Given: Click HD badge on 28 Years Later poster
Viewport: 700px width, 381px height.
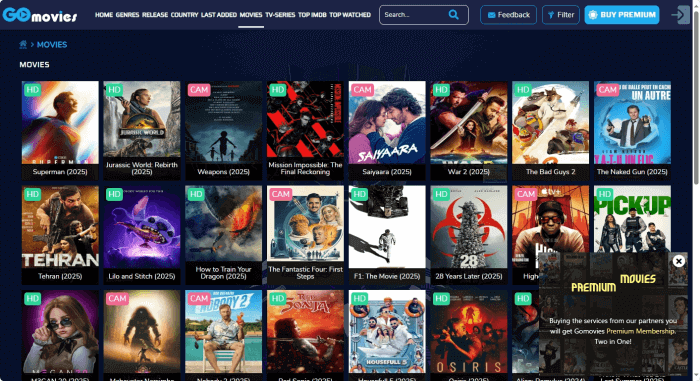Looking at the screenshot, I should [x=441, y=194].
